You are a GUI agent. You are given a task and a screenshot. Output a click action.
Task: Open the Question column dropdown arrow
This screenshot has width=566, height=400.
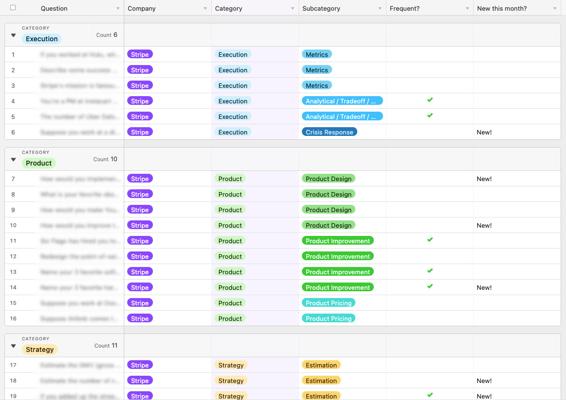click(x=118, y=8)
